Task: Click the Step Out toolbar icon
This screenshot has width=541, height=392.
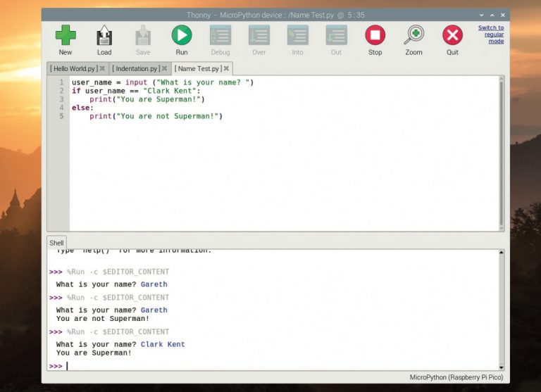Action: tap(336, 35)
